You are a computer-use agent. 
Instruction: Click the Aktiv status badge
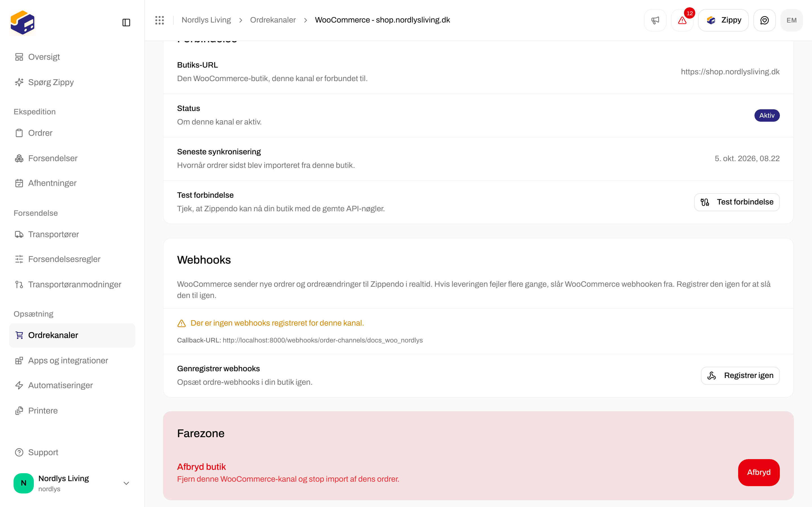click(x=767, y=115)
